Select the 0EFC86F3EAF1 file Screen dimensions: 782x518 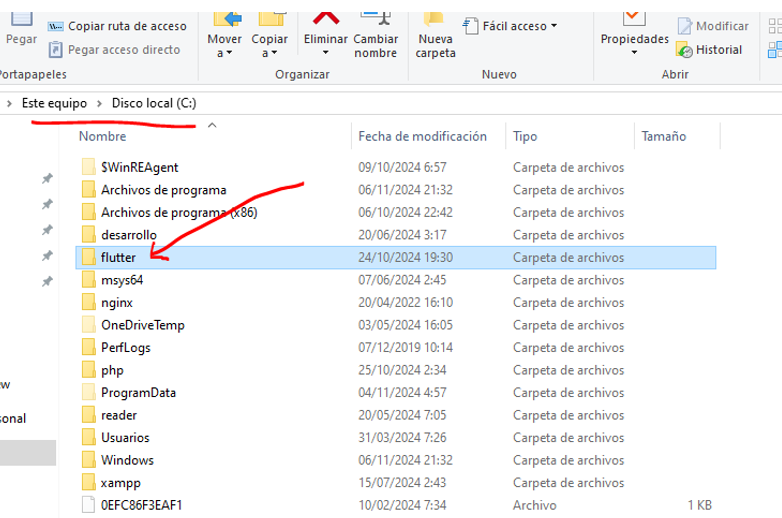[141, 505]
